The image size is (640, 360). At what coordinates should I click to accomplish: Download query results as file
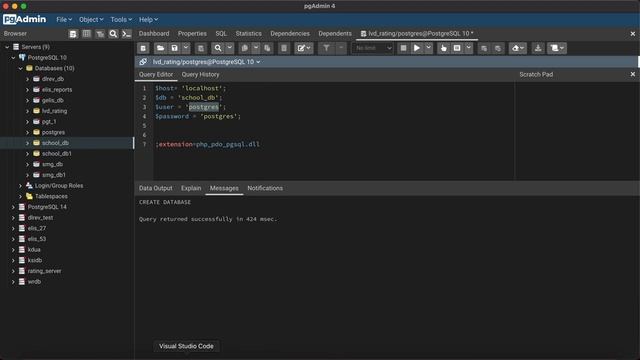538,48
